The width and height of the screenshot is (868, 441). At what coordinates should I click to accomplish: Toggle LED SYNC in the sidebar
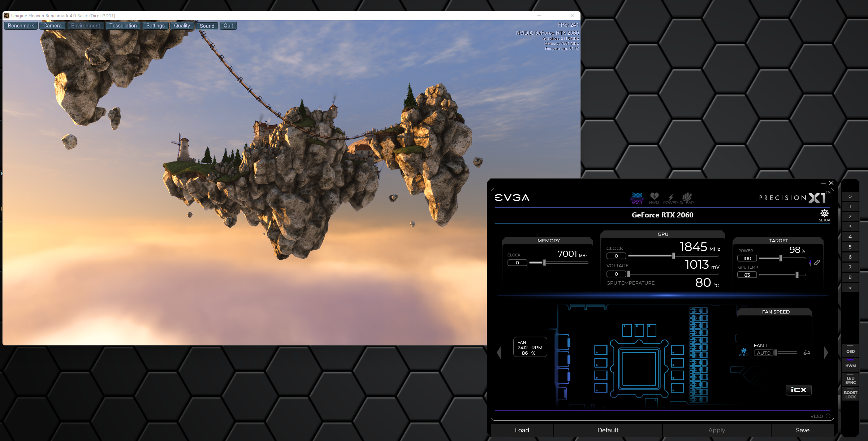(x=850, y=380)
